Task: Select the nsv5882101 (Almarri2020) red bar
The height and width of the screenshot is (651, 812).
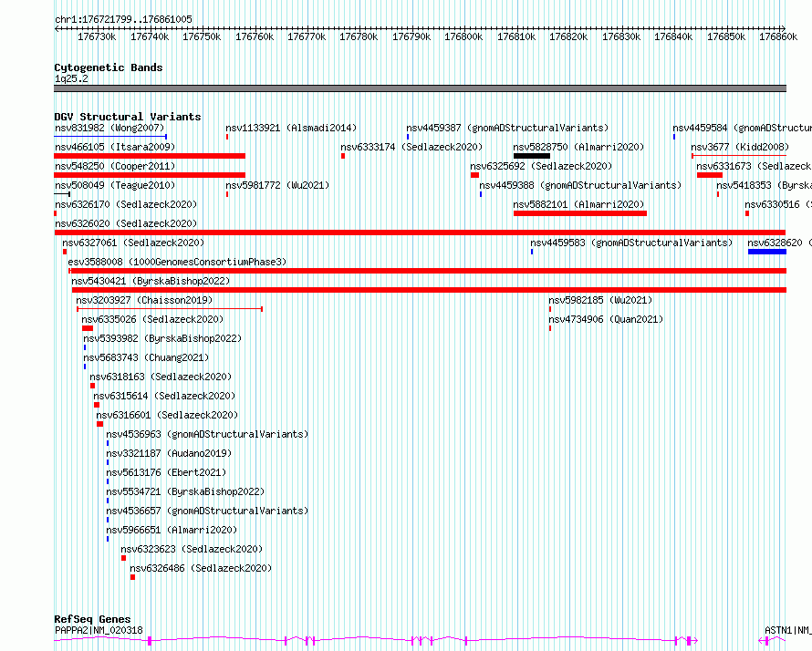Action: pos(580,213)
